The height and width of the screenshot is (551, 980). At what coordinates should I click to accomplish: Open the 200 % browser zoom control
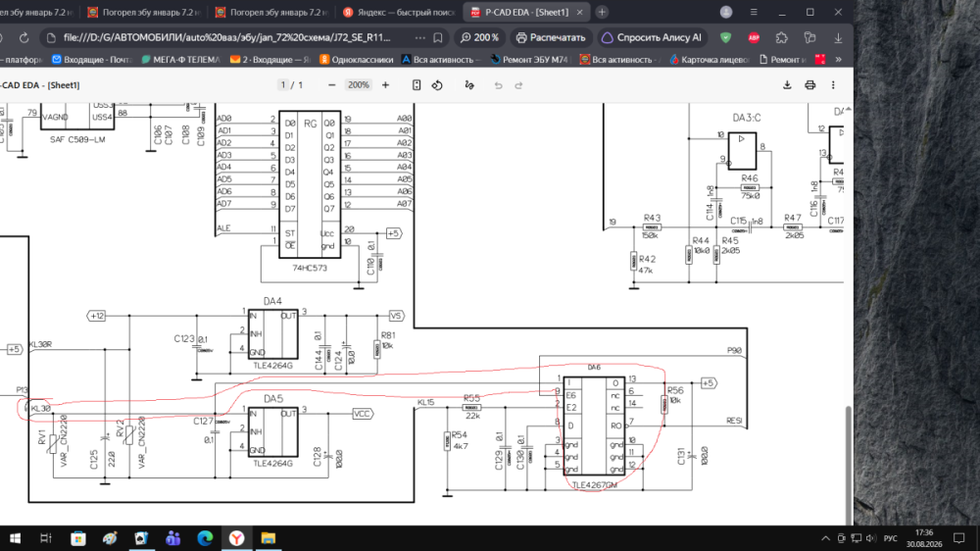[x=480, y=37]
